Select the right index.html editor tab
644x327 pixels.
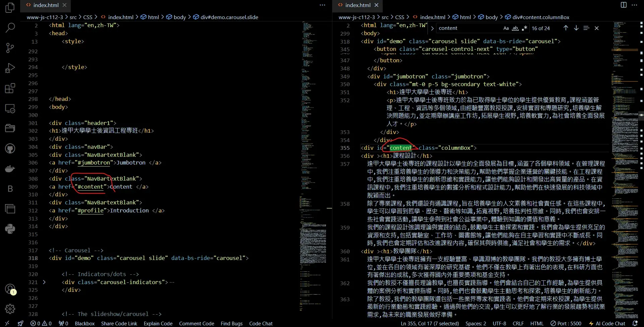(358, 5)
